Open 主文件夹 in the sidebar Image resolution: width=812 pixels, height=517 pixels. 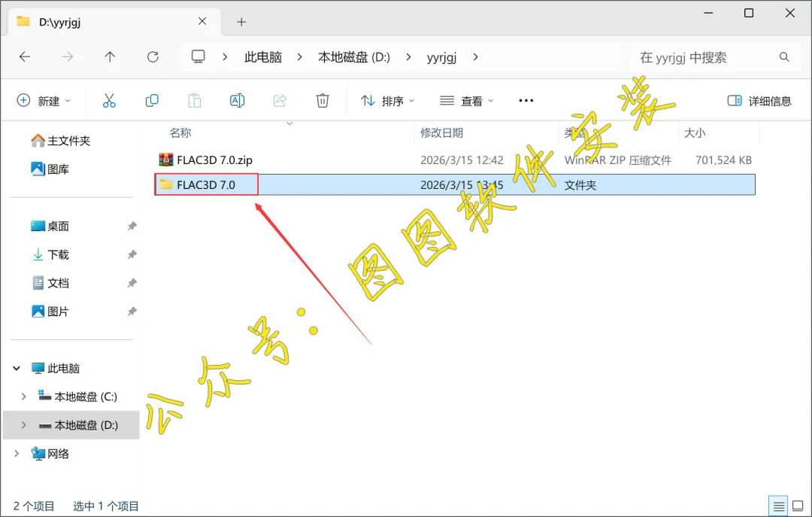[x=60, y=141]
